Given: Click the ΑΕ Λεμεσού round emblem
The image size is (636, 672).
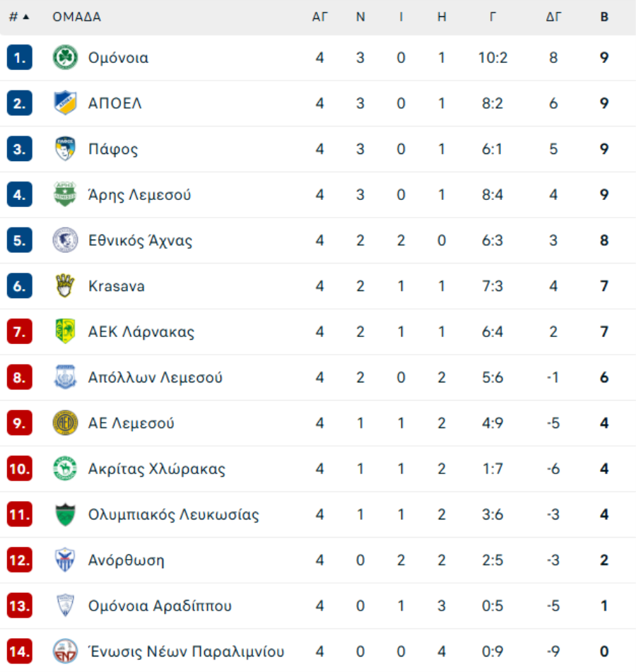Looking at the screenshot, I should 65,423.
